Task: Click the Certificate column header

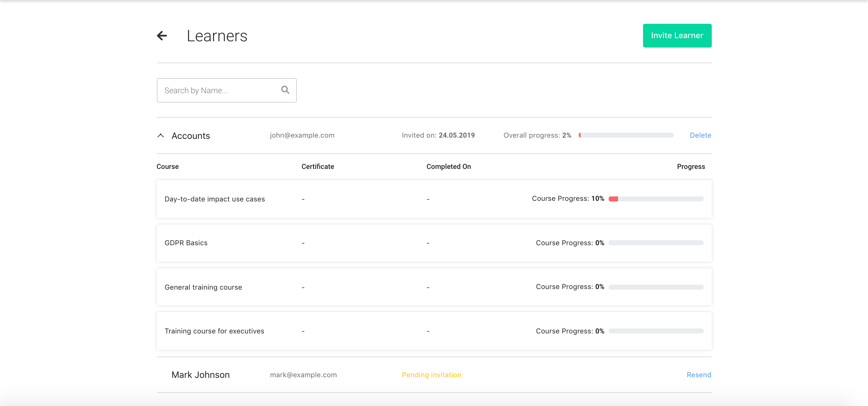Action: pyautogui.click(x=317, y=167)
